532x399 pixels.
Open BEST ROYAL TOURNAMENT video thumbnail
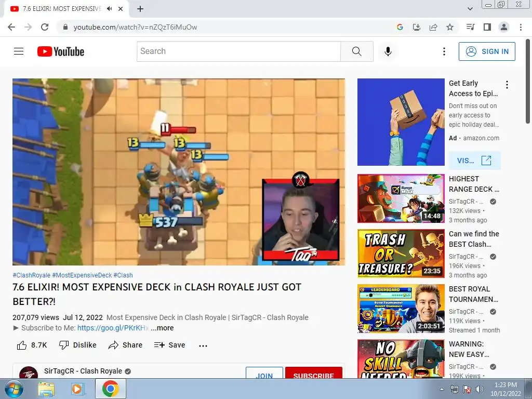[401, 309]
